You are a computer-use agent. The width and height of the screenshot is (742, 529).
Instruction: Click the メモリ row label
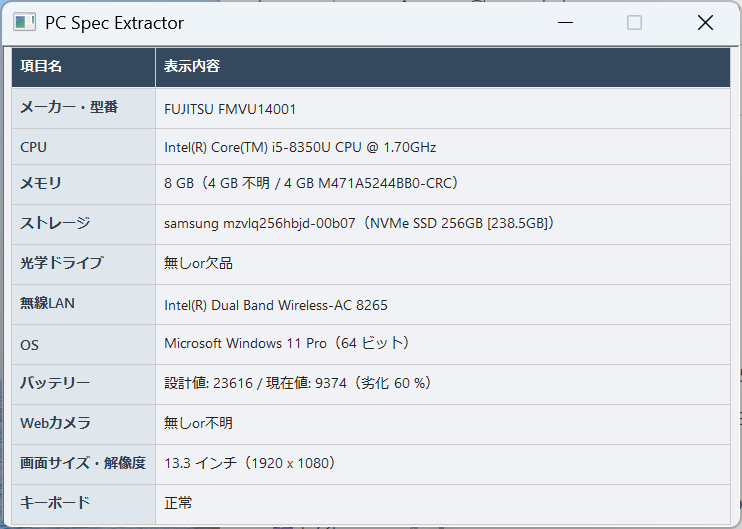41,183
